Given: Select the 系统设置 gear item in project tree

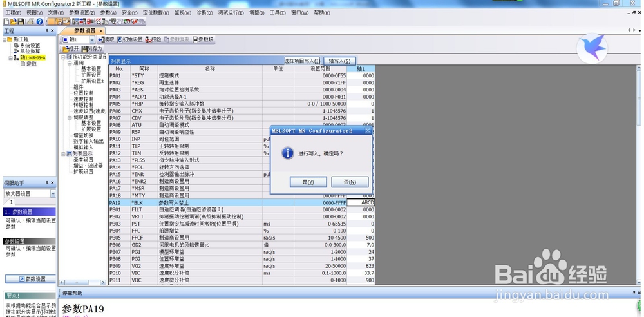Looking at the screenshot, I should (x=27, y=45).
